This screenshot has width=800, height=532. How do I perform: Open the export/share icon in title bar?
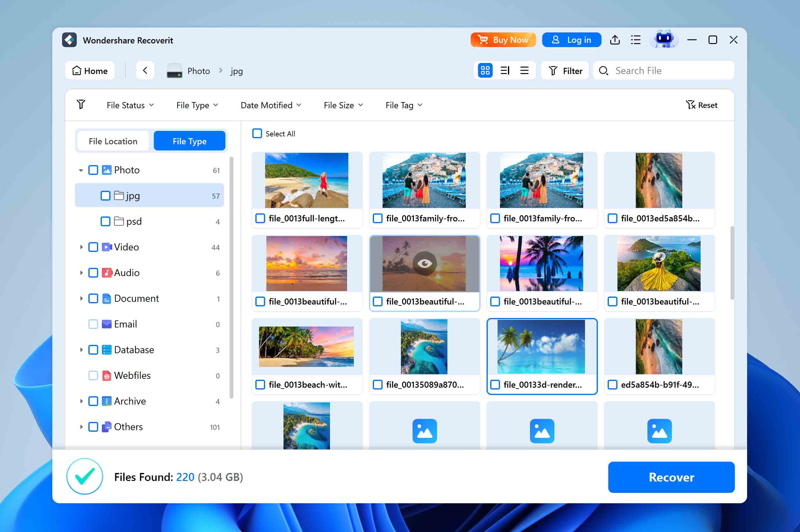(x=615, y=40)
